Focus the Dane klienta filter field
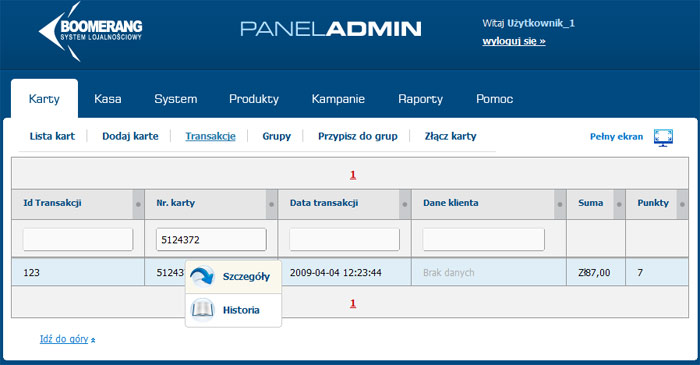This screenshot has width=700, height=365. pos(483,240)
